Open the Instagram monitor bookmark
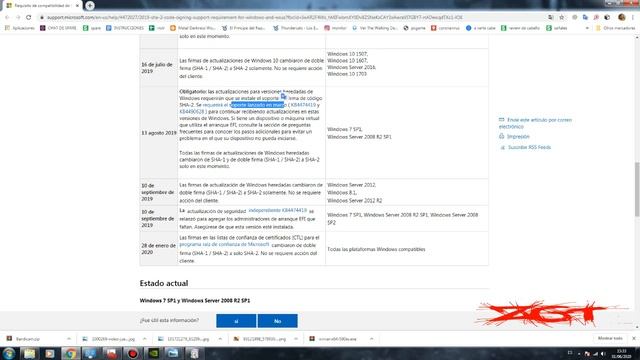Viewport: 640px width, 360px height. pos(335,28)
